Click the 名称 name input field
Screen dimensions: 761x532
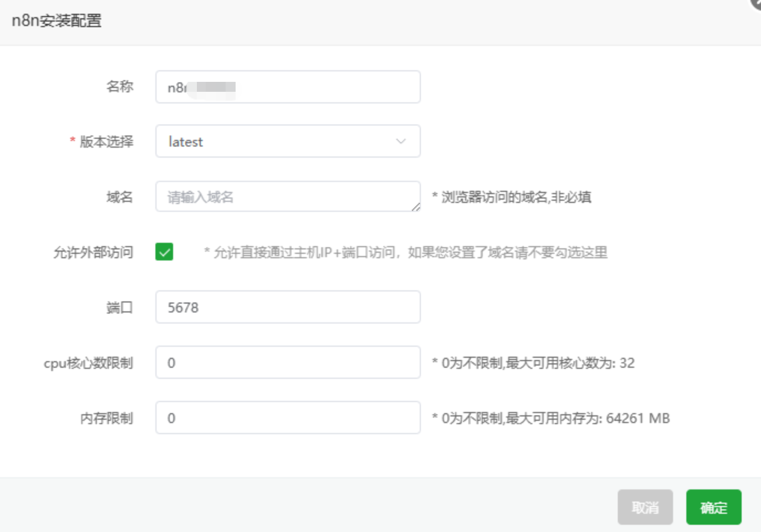pos(288,87)
